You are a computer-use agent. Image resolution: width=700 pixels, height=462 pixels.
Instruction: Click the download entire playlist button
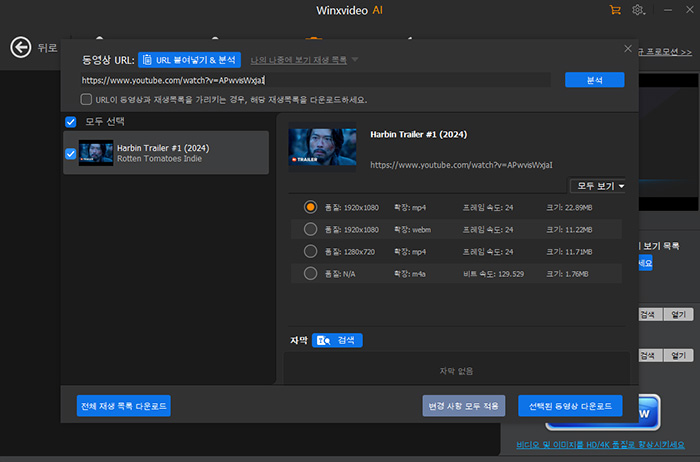pos(124,406)
